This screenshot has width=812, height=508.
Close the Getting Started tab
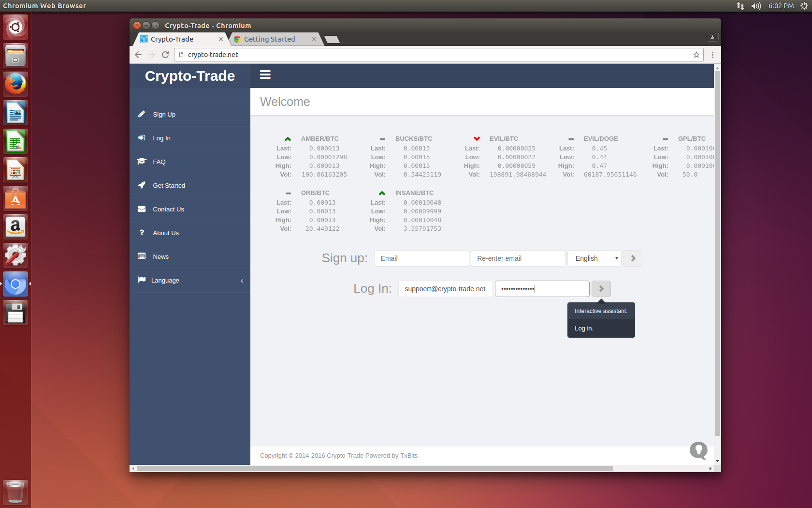314,39
